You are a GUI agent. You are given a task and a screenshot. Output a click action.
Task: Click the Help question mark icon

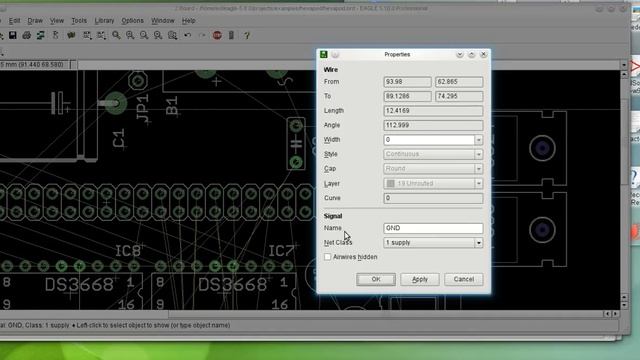[x=247, y=36]
